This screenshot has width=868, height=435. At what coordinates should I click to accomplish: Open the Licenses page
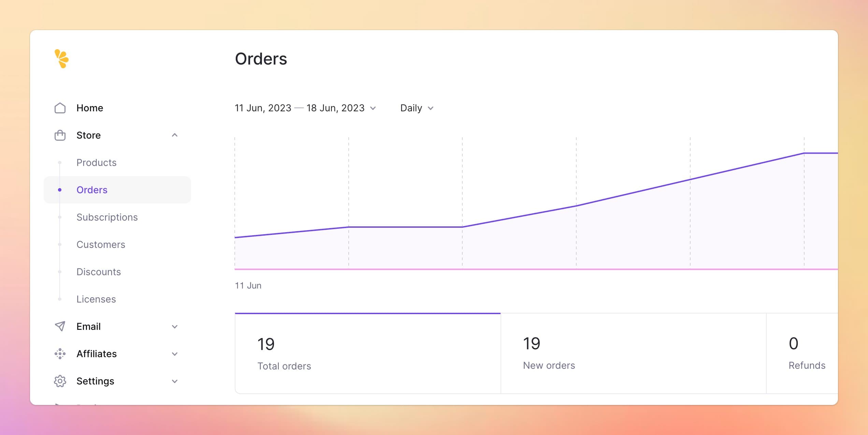pos(96,299)
